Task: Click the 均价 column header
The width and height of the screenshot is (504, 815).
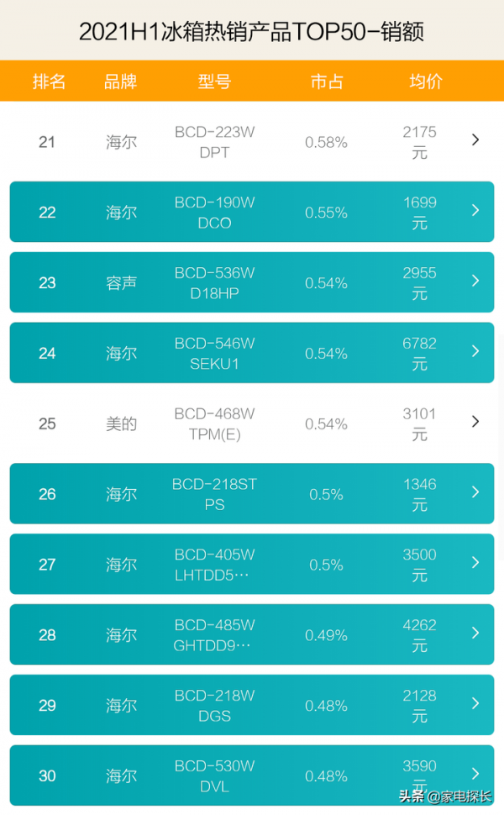Action: [x=422, y=81]
